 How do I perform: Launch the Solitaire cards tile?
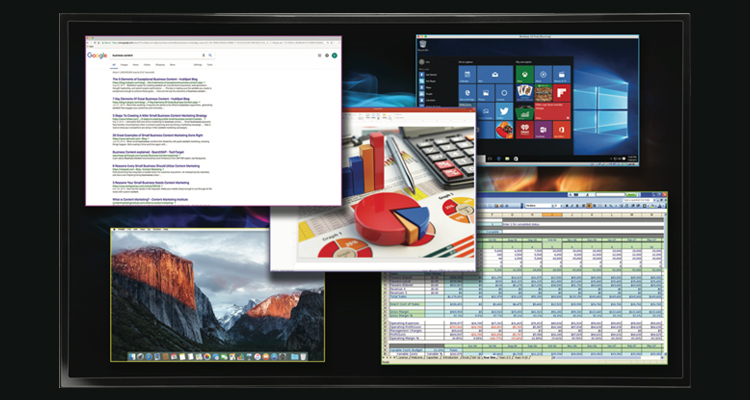525,93
